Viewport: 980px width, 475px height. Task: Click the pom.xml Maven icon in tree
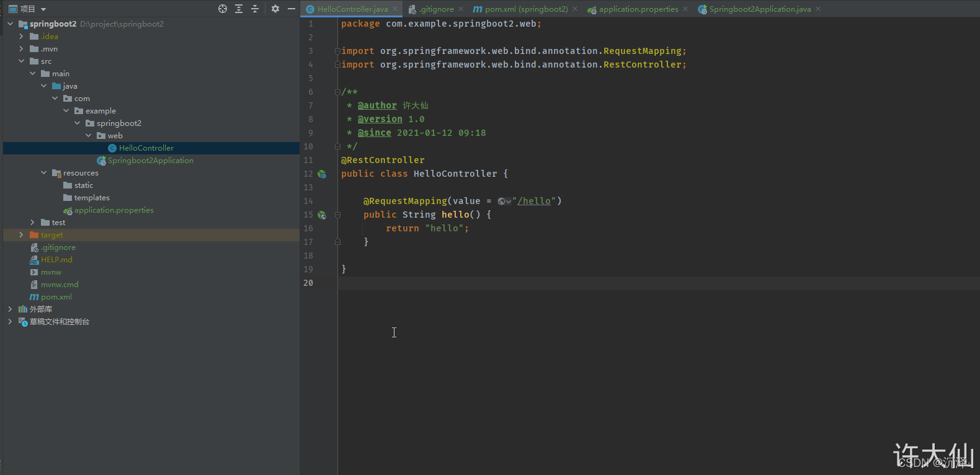coord(34,297)
